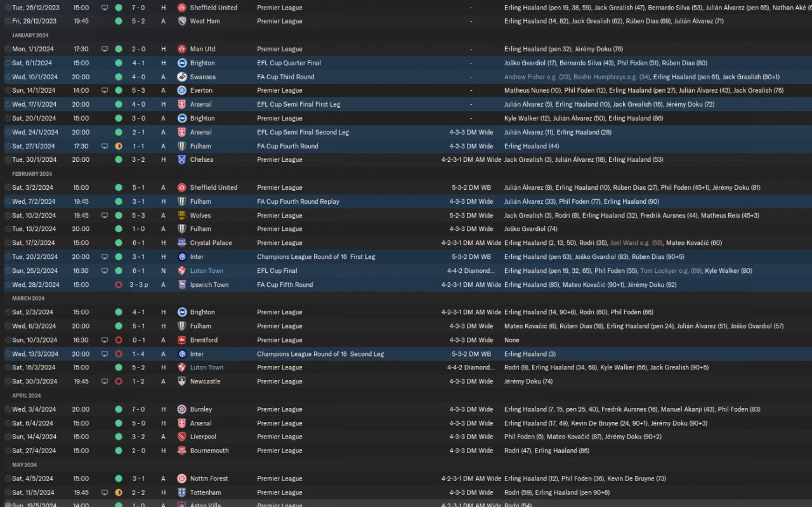Click the TV icon on the Tottenham row

click(x=105, y=492)
